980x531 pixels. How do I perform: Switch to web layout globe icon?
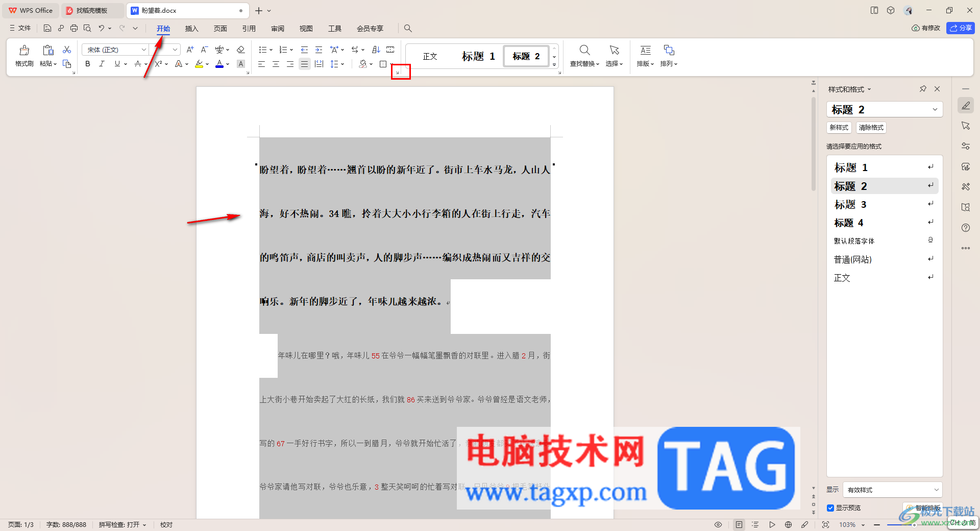tap(788, 524)
